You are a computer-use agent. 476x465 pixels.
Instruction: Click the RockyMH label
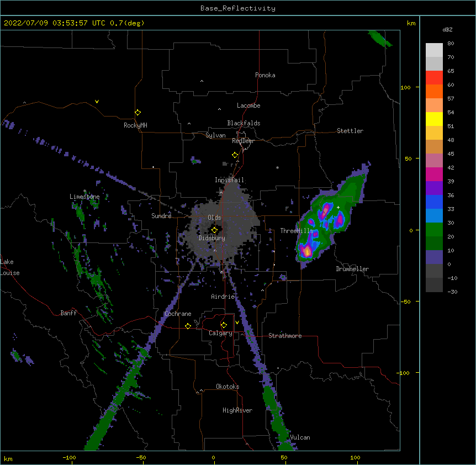point(135,125)
